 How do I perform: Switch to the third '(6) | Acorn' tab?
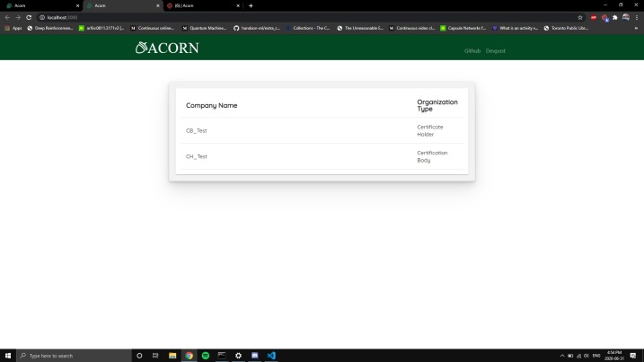(x=201, y=5)
